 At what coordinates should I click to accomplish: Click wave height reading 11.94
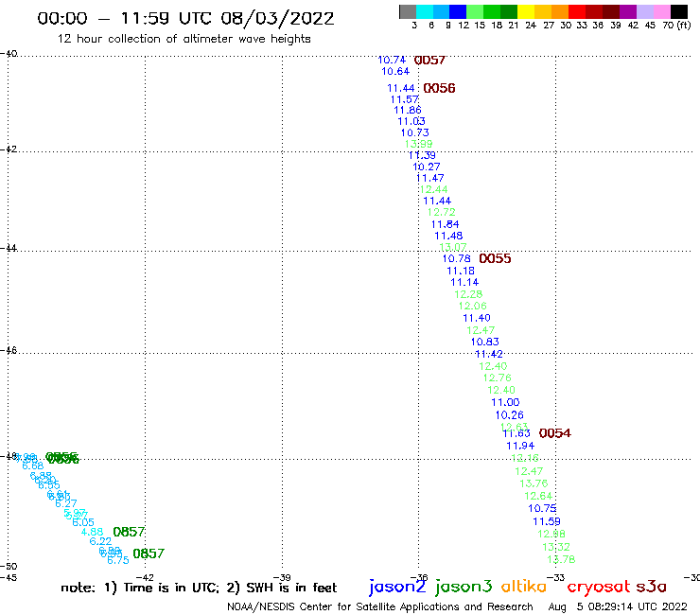pyautogui.click(x=520, y=446)
